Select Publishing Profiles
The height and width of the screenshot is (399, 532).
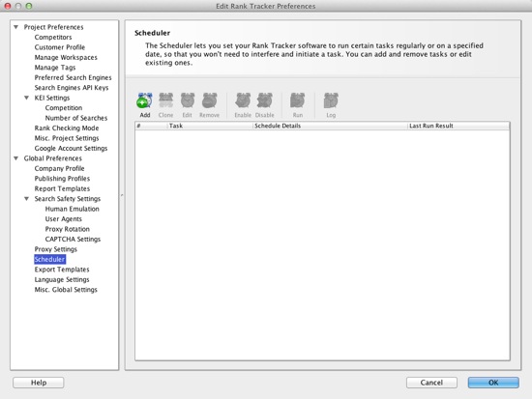point(62,179)
